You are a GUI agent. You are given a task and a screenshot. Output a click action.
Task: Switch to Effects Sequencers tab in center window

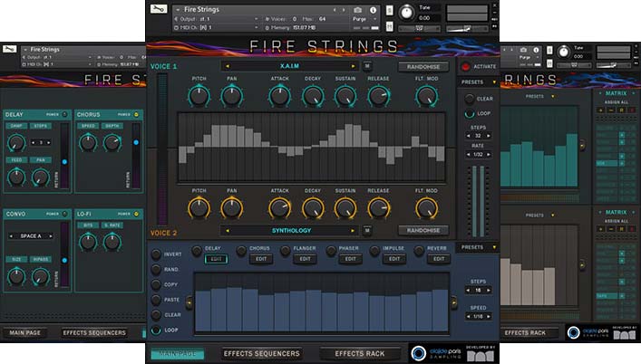[x=262, y=354]
